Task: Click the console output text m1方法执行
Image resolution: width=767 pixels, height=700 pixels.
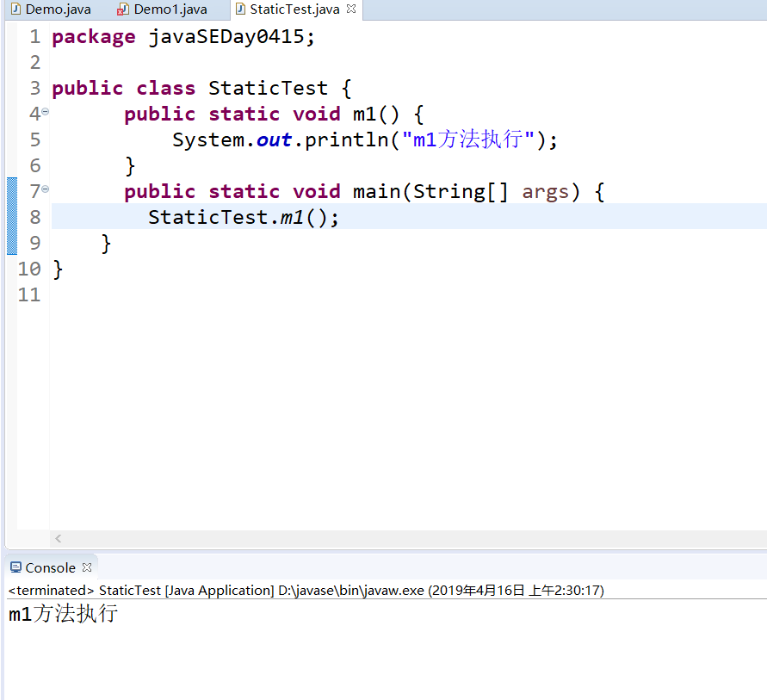Action: pos(63,613)
